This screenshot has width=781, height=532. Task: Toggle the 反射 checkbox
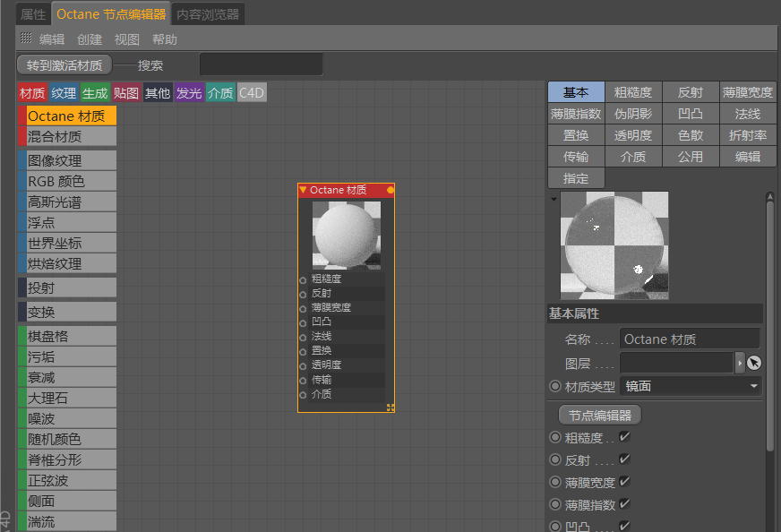(624, 459)
